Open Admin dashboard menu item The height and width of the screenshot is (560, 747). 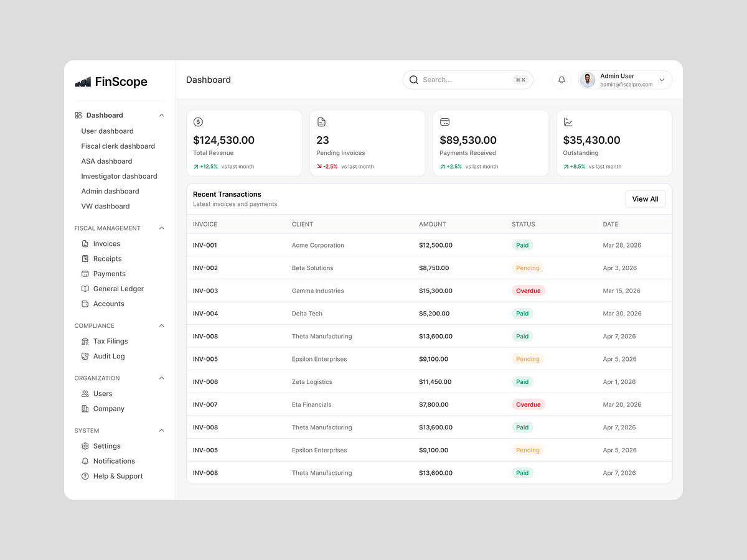110,191
